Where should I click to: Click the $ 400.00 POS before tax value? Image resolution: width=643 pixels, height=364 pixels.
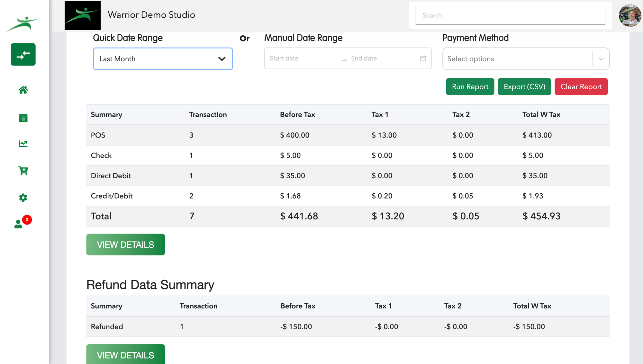pos(294,135)
